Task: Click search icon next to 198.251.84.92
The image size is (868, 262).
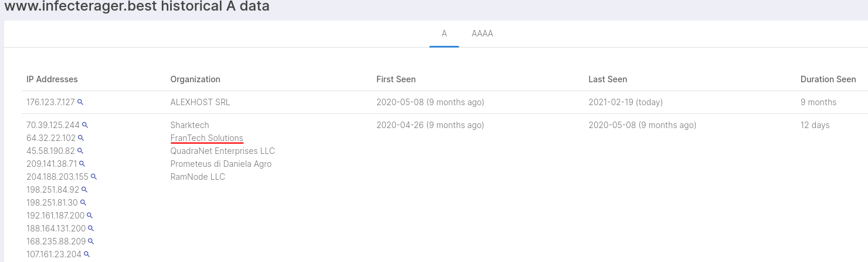Action: 84,190
